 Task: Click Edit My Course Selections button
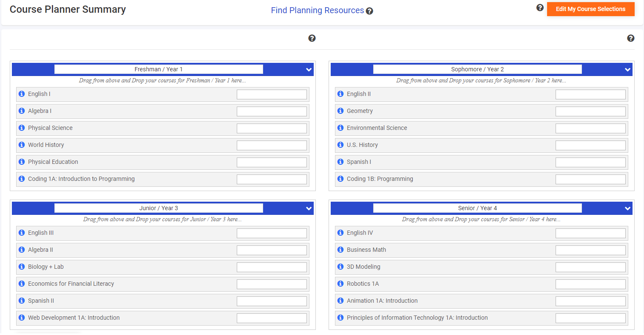click(x=591, y=9)
